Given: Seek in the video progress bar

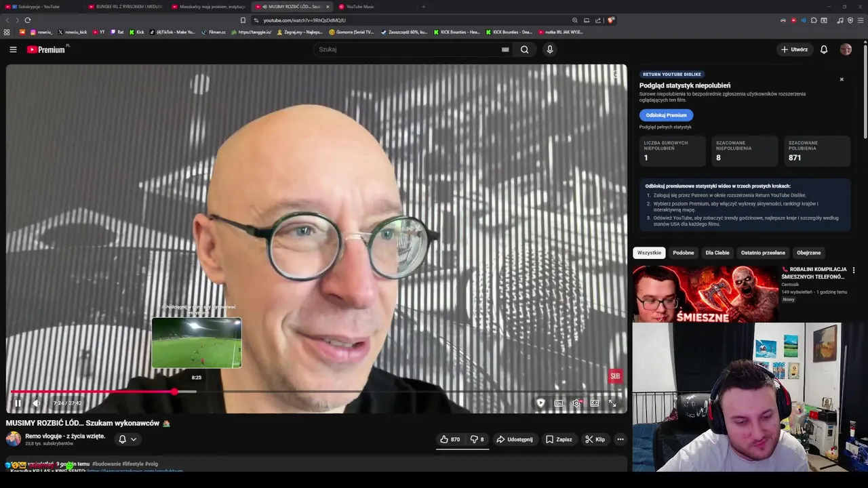Looking at the screenshot, I should (x=316, y=392).
